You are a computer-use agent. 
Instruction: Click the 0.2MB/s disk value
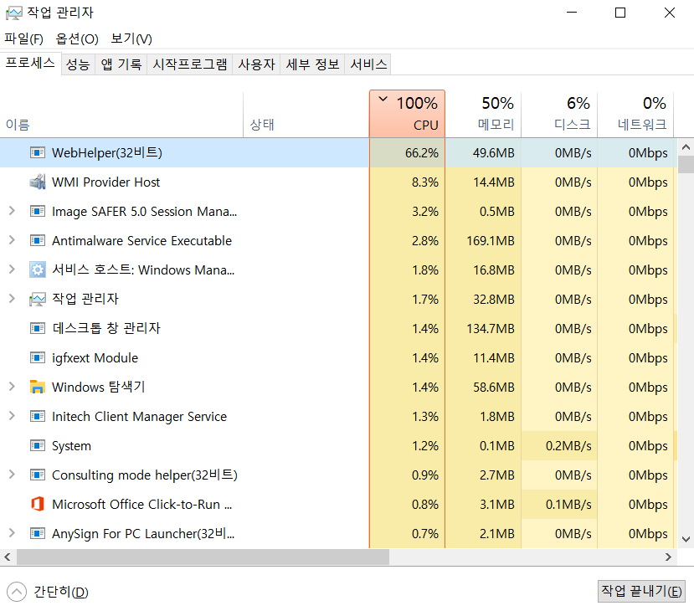(568, 445)
